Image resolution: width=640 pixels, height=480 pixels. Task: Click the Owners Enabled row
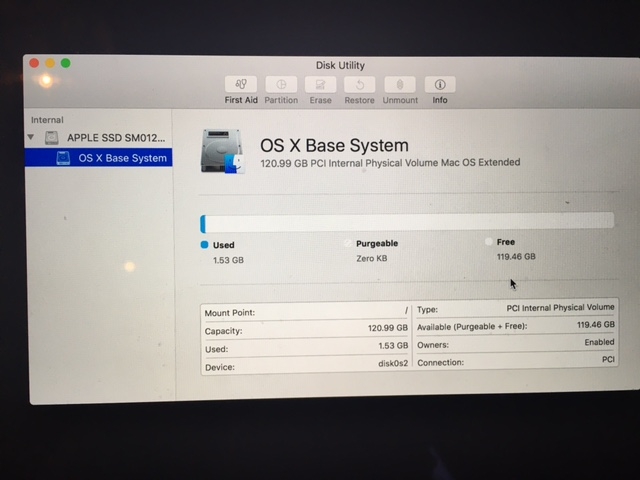point(516,343)
